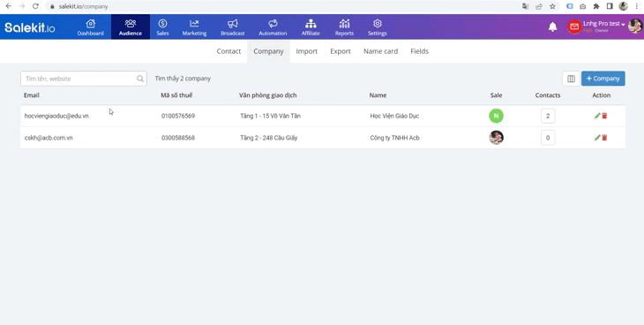Open the Fields tab
644x325 pixels.
(x=419, y=51)
